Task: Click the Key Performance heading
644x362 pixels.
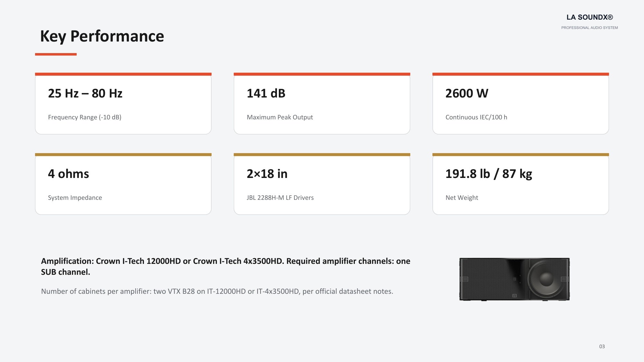Action: (102, 36)
